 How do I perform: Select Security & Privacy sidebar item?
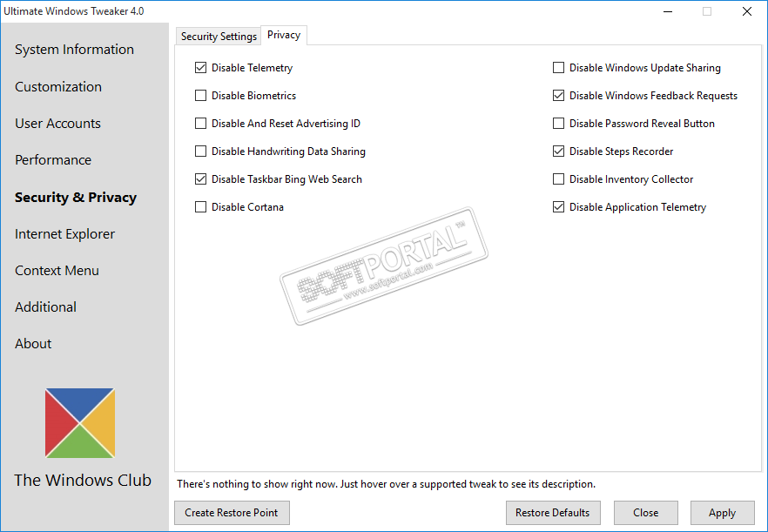pyautogui.click(x=76, y=198)
